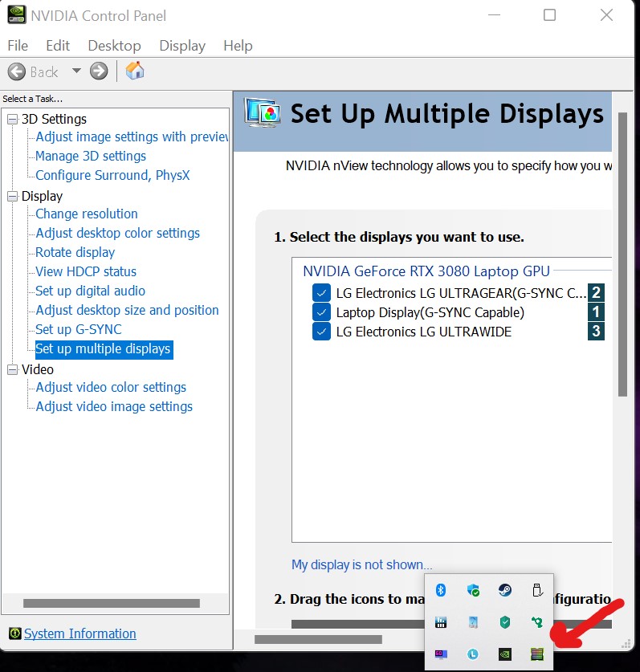
Task: Open Bluetooth tray icon
Action: 441,590
